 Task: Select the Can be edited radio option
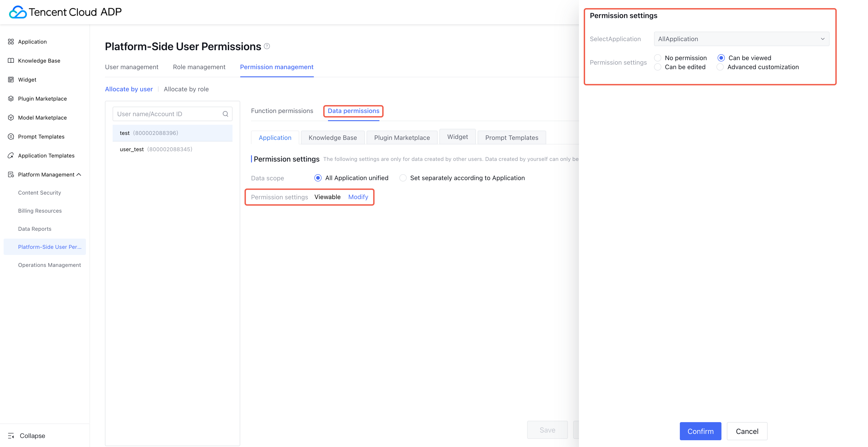[x=657, y=67]
